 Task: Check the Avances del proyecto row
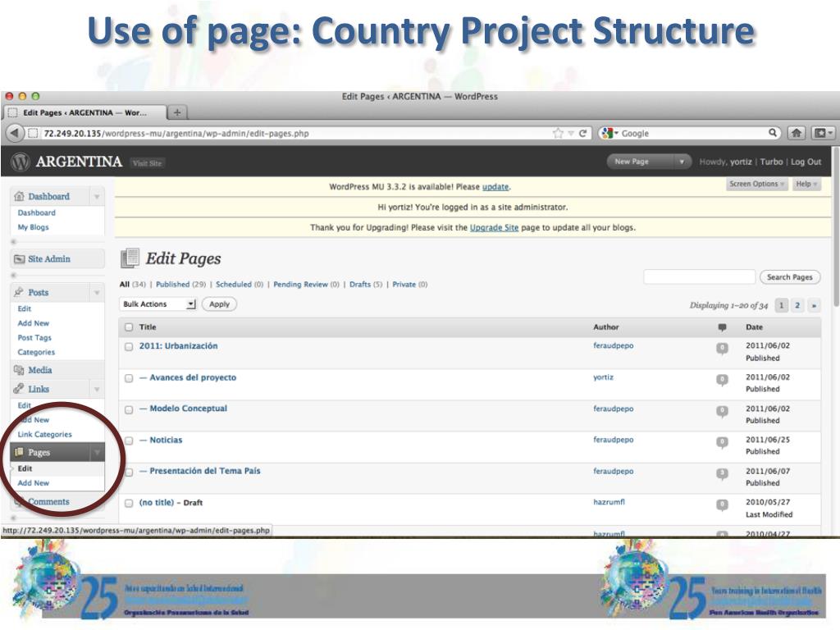pos(129,378)
